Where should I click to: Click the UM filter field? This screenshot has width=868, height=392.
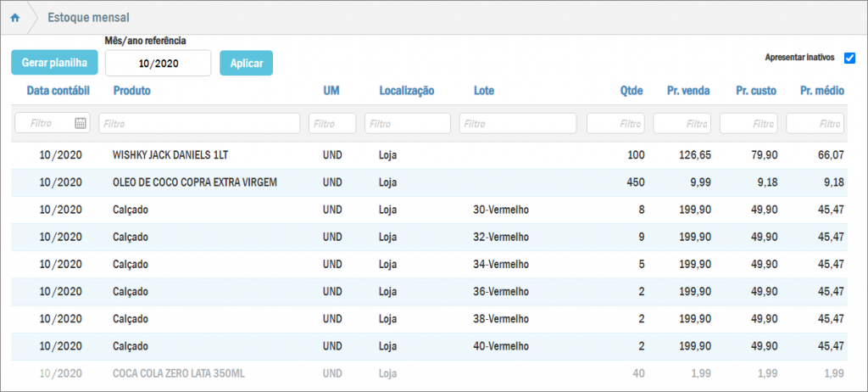[332, 123]
